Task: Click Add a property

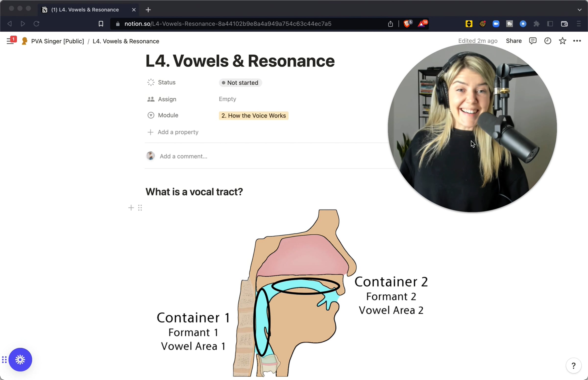Action: coord(178,132)
